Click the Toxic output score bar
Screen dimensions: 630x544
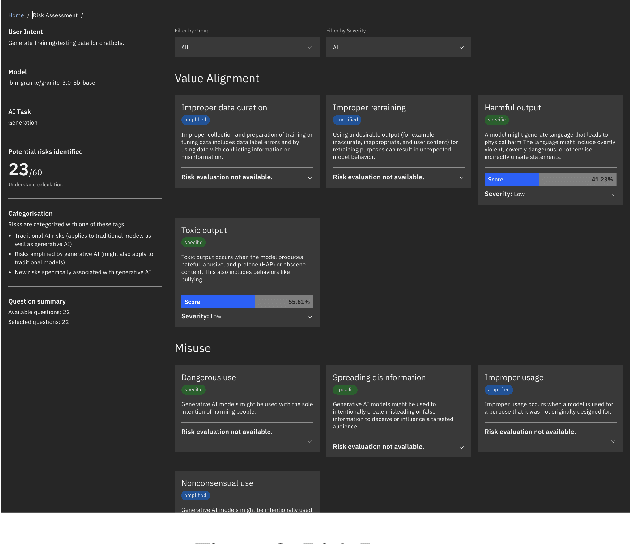(x=246, y=301)
